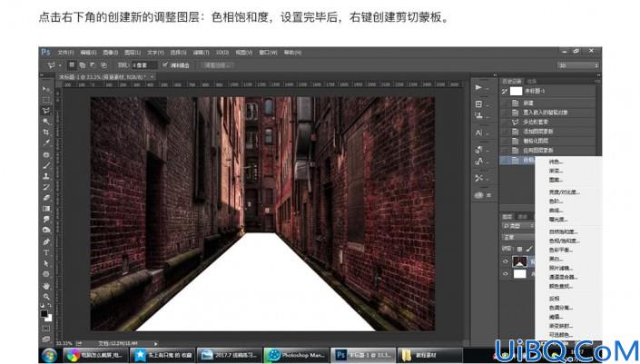
Task: Open the layer filter type dropdown
Action: click(518, 226)
